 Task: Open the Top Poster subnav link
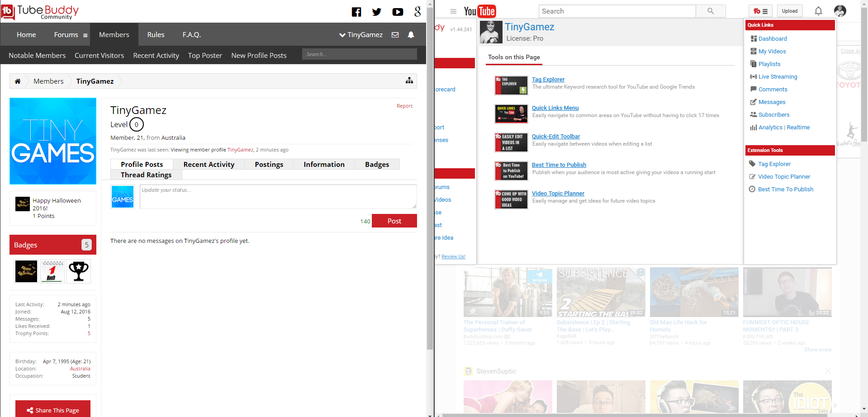coord(205,56)
